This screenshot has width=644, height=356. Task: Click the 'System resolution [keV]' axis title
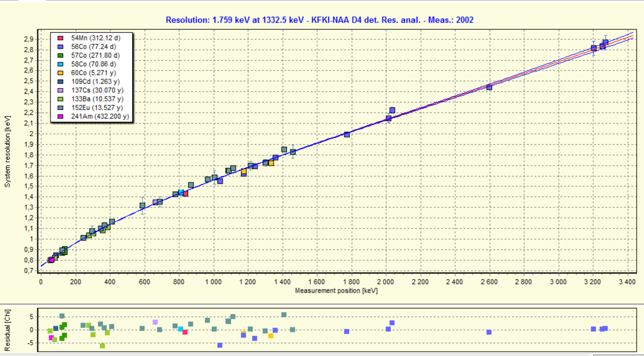coord(7,151)
